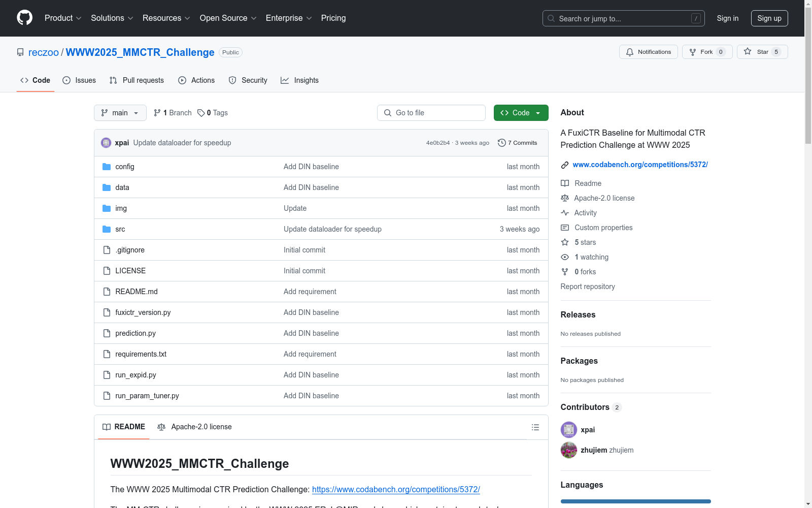
Task: Expand the Resources menu
Action: pyautogui.click(x=166, y=18)
